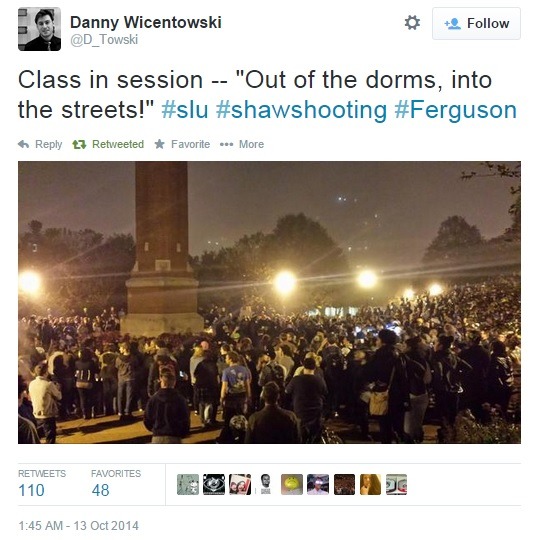Open the tweet timestamp 13 Oct 2014
This screenshot has width=539, height=540.
pos(79,526)
